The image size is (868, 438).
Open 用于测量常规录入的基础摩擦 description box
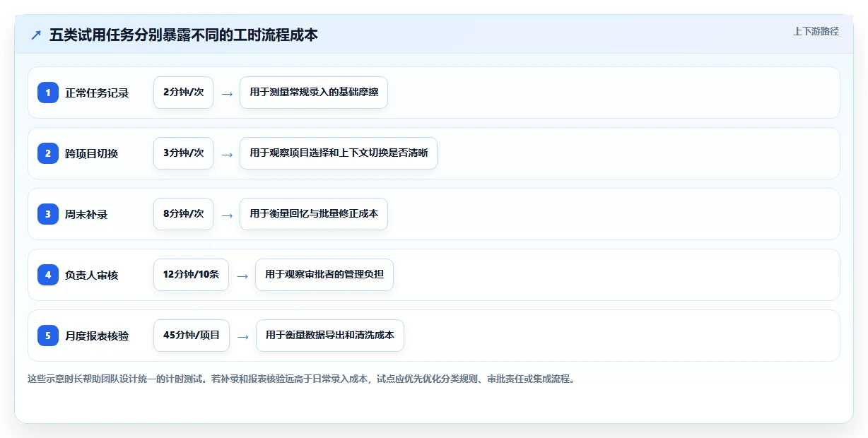(x=314, y=93)
